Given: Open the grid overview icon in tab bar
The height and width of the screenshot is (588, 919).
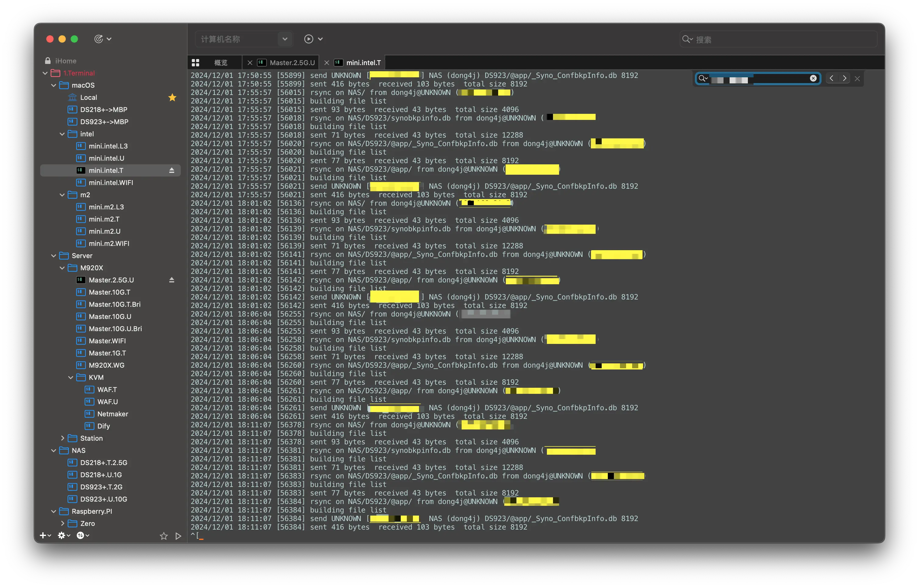Looking at the screenshot, I should pos(195,63).
